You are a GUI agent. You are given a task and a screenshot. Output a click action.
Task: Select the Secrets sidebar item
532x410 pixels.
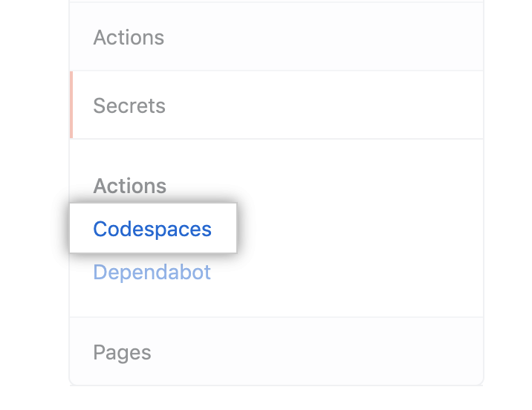pos(129,105)
